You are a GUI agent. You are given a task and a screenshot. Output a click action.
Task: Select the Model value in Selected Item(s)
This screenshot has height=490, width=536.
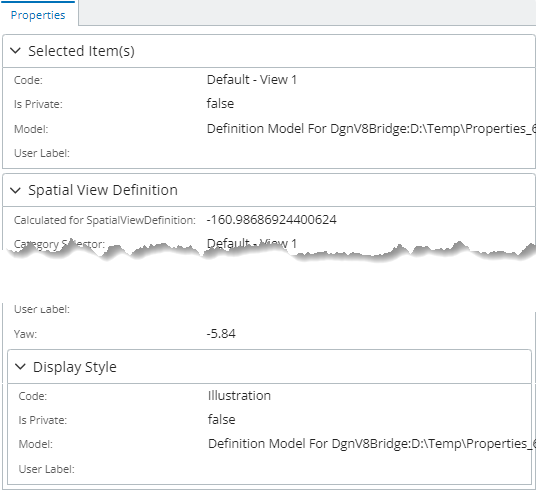(371, 129)
